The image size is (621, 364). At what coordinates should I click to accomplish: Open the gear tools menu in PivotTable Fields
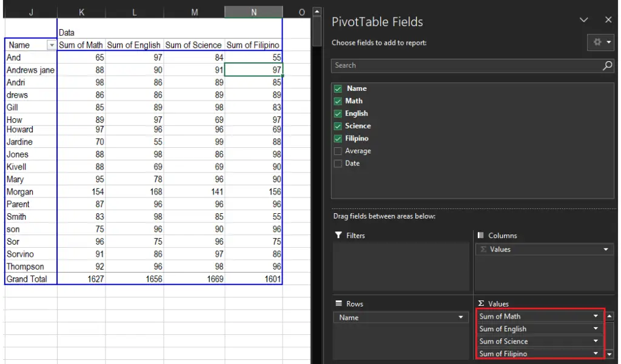600,42
